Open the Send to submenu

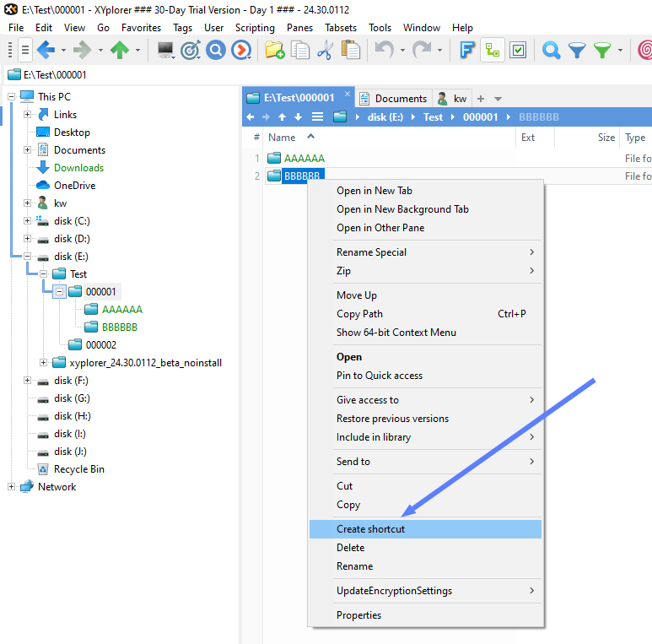[425, 462]
